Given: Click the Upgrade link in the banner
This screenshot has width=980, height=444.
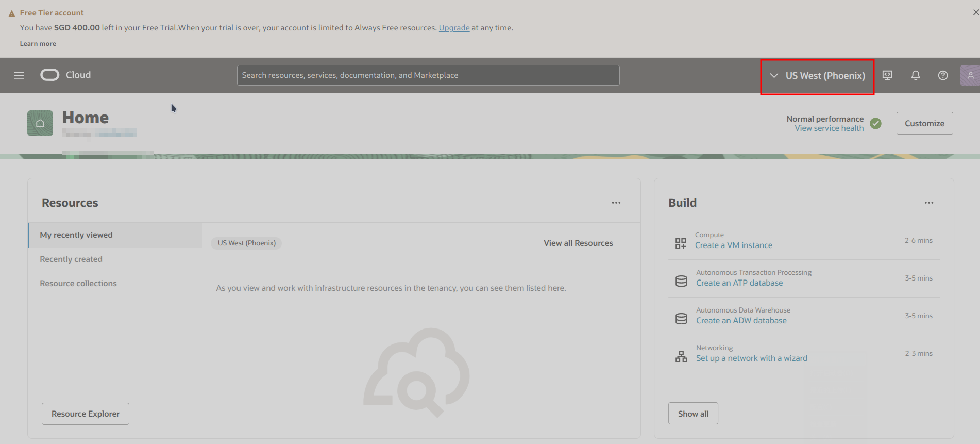Looking at the screenshot, I should tap(454, 28).
